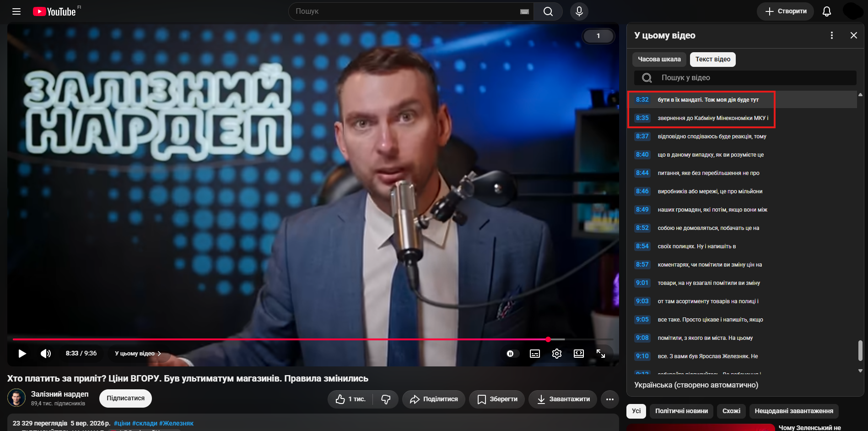The width and height of the screenshot is (868, 431).
Task: Open the player settings gear
Action: coord(557,354)
